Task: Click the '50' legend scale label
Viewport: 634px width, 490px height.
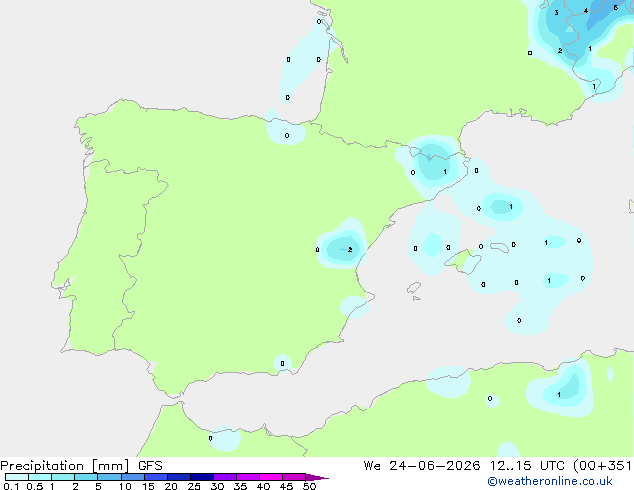Action: [309, 486]
